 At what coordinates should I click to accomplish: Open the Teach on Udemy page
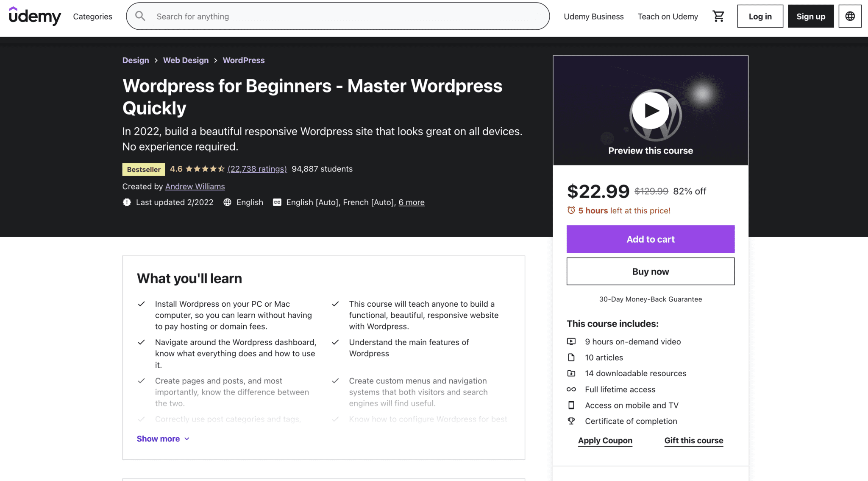[668, 16]
